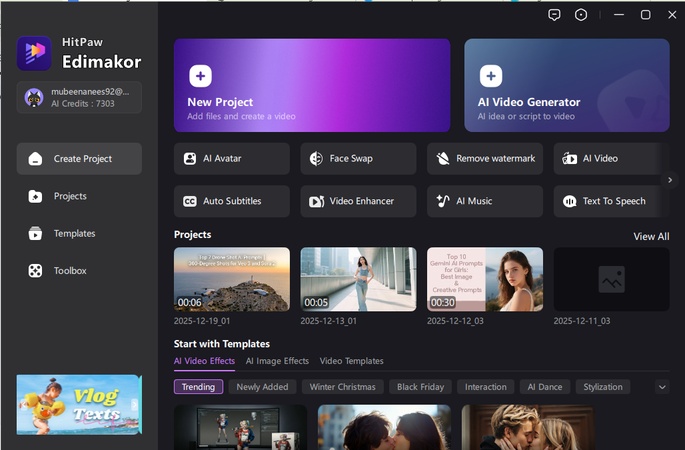Open the AI Avatar tool
This screenshot has width=685, height=450.
[231, 158]
